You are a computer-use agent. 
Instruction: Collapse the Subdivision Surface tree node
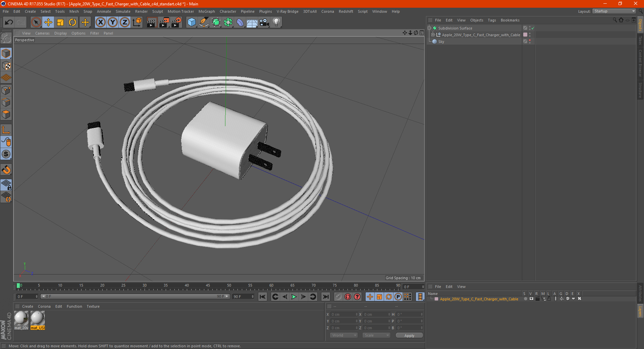click(x=429, y=28)
